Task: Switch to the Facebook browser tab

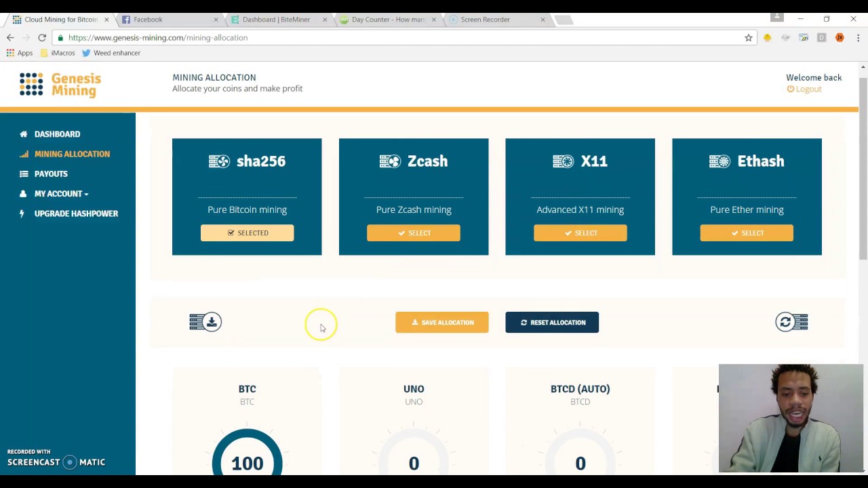Action: [168, 20]
